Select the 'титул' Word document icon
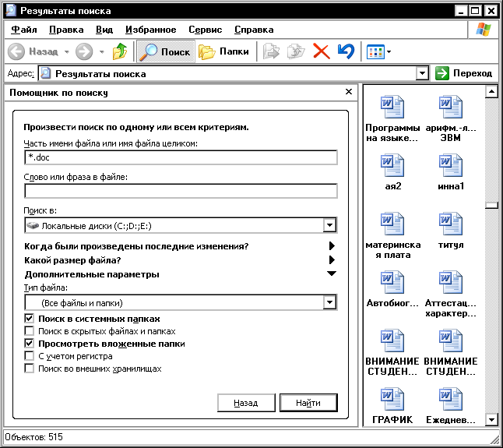The height and width of the screenshot is (448, 503). [x=451, y=224]
